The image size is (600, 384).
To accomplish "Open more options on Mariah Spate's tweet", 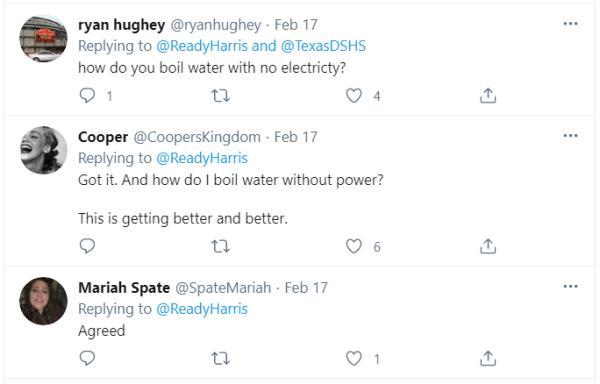I will (x=571, y=286).
